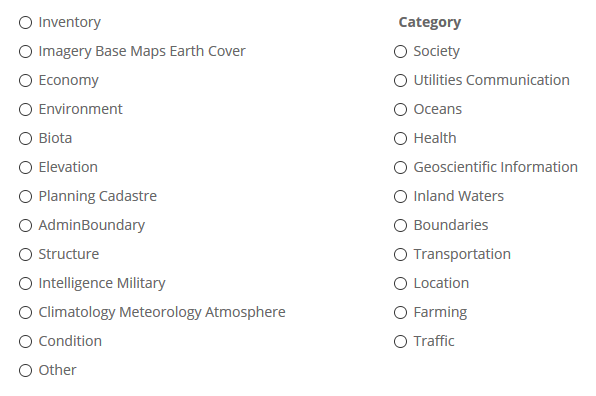
Task: Select the Health radio button
Action: [x=400, y=138]
